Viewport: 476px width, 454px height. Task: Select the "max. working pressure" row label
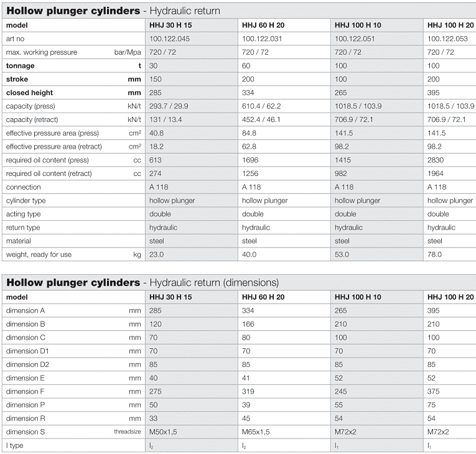pos(42,52)
